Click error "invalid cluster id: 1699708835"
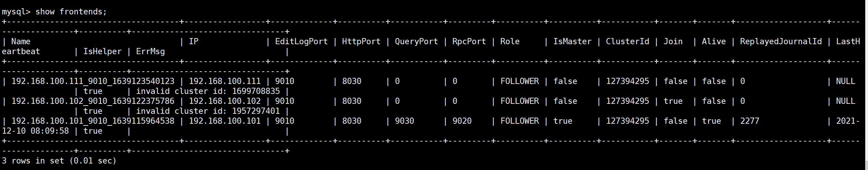This screenshot has width=868, height=170. pyautogui.click(x=208, y=92)
